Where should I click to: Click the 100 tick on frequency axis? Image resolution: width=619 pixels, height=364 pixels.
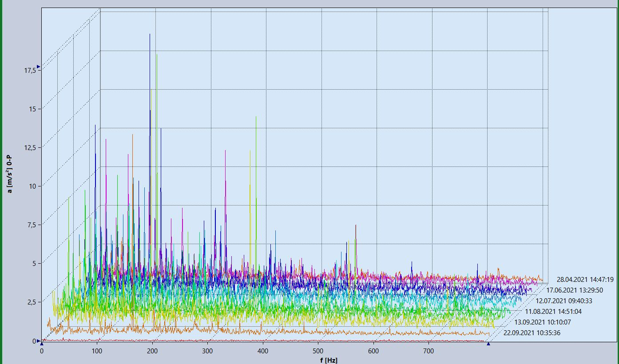(97, 351)
